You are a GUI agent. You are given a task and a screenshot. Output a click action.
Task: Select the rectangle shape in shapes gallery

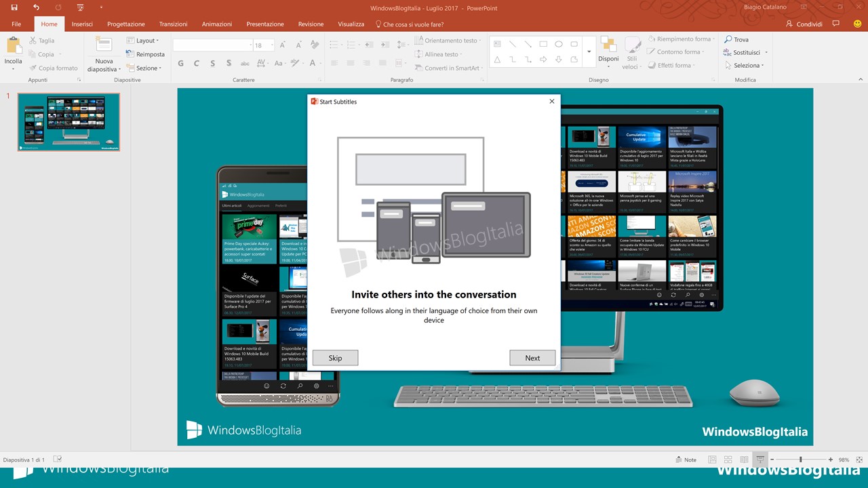click(x=543, y=44)
